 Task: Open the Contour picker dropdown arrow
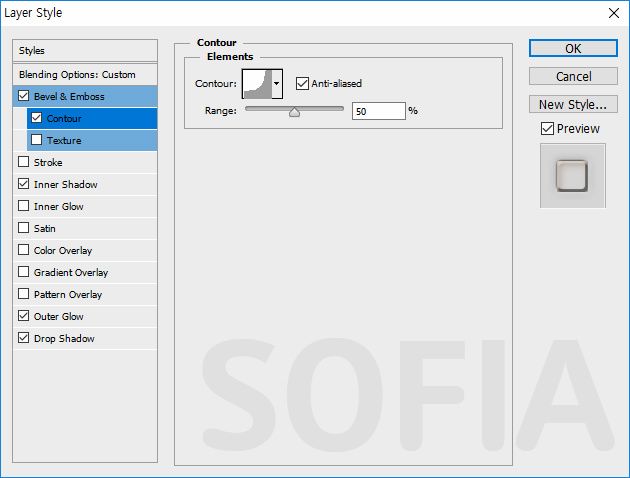(277, 84)
